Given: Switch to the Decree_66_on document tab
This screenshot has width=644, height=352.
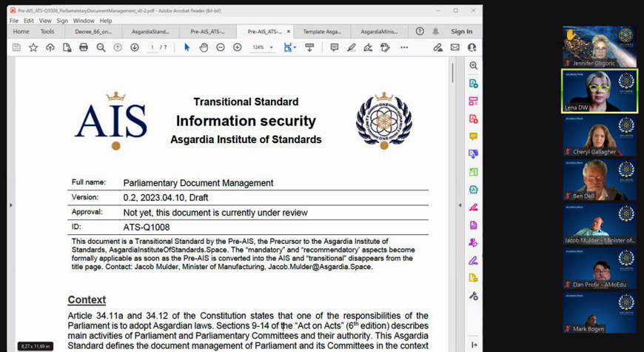Looking at the screenshot, I should pyautogui.click(x=93, y=32).
